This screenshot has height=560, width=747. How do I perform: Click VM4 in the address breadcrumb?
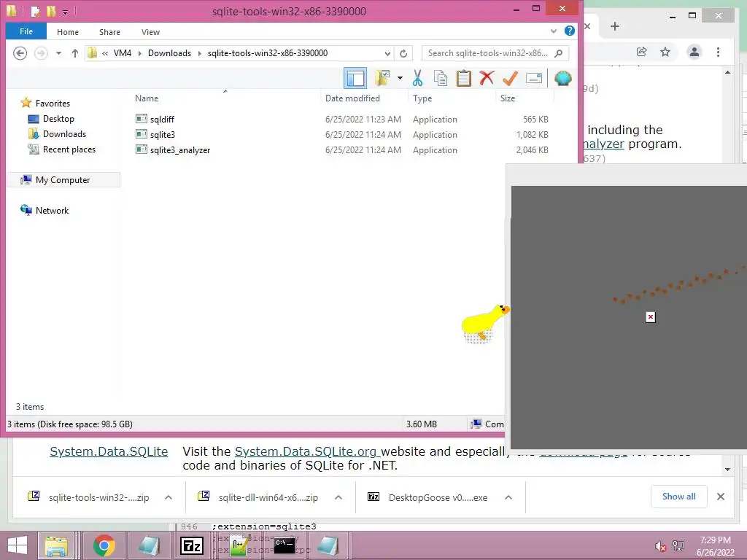[x=123, y=52]
